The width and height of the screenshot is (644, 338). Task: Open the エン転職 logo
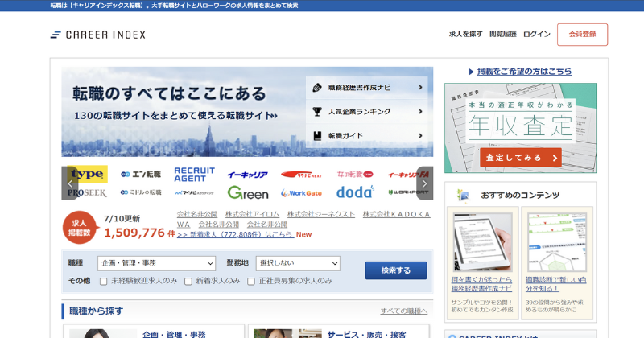point(141,175)
